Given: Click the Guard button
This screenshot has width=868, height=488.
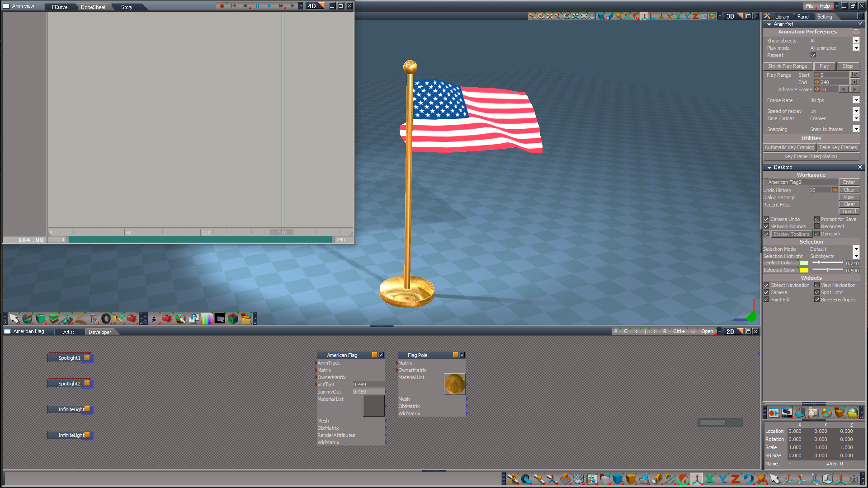Looking at the screenshot, I should (849, 211).
